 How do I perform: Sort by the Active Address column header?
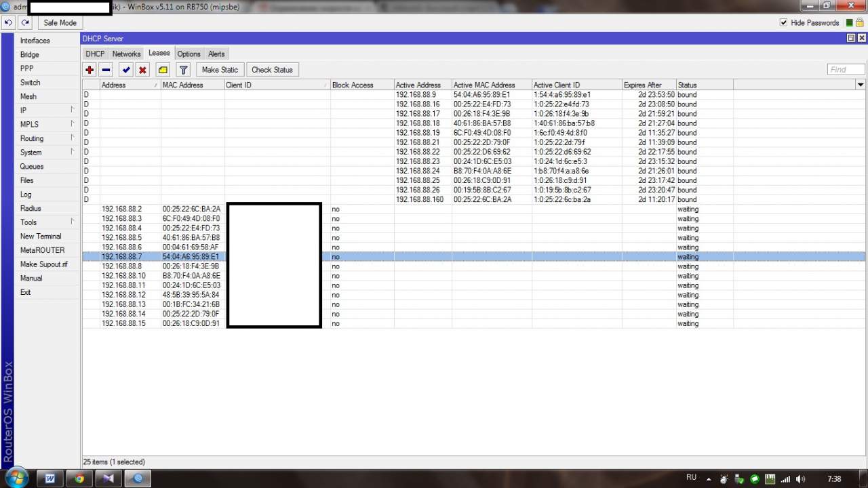[423, 85]
